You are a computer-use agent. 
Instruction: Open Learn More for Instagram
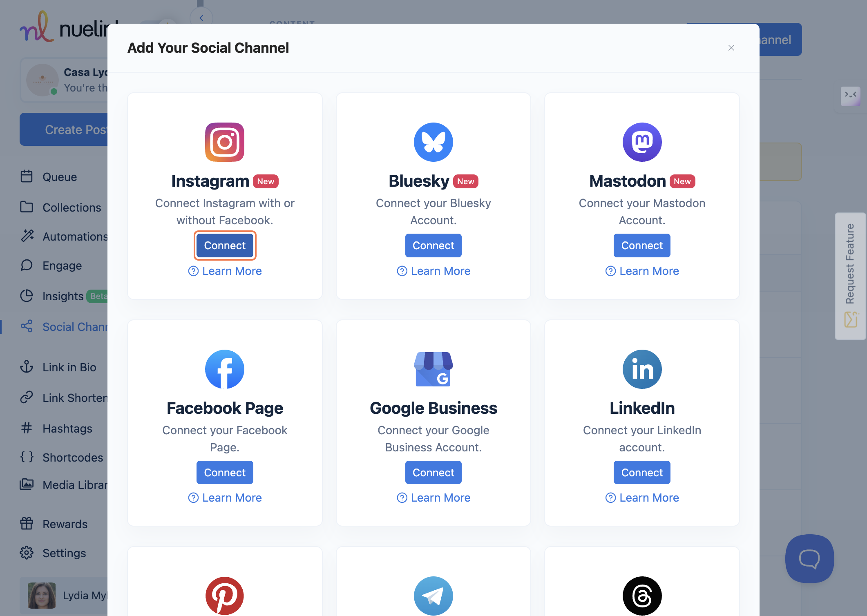tap(225, 271)
